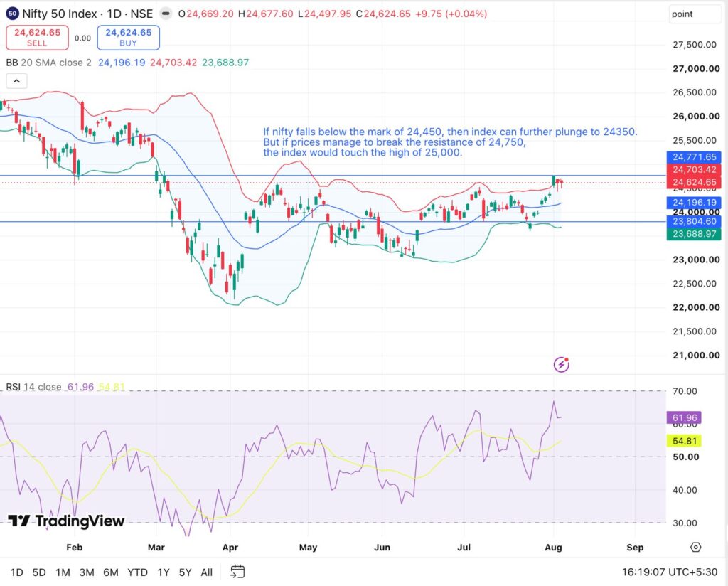728x586 pixels.
Task: Click the BUY 24,624.65 button
Action: pos(128,38)
